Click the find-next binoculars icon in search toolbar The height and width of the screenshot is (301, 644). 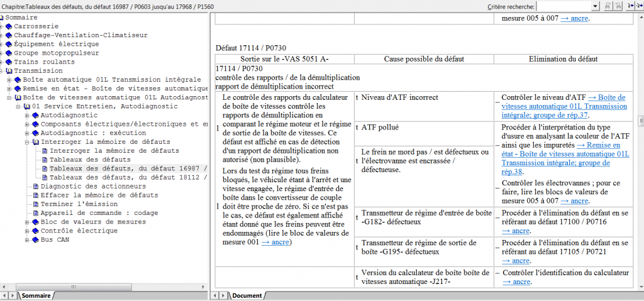click(x=619, y=6)
